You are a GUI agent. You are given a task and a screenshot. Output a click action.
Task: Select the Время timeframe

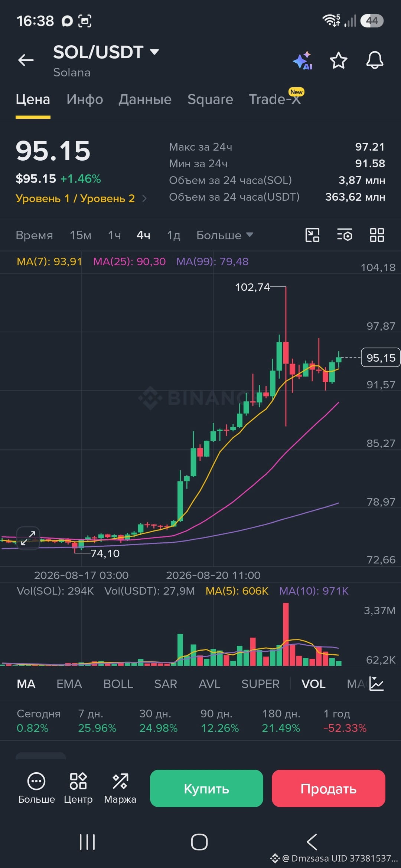point(34,235)
